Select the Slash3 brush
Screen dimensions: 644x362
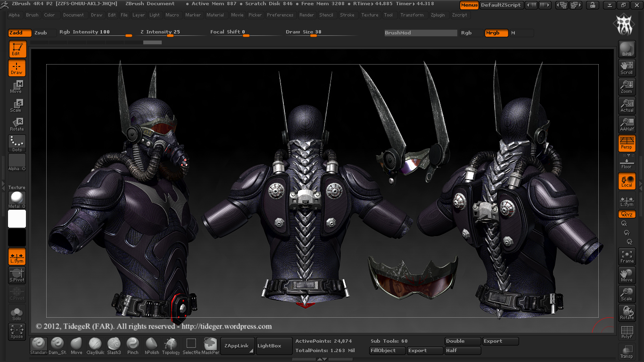[x=114, y=346]
